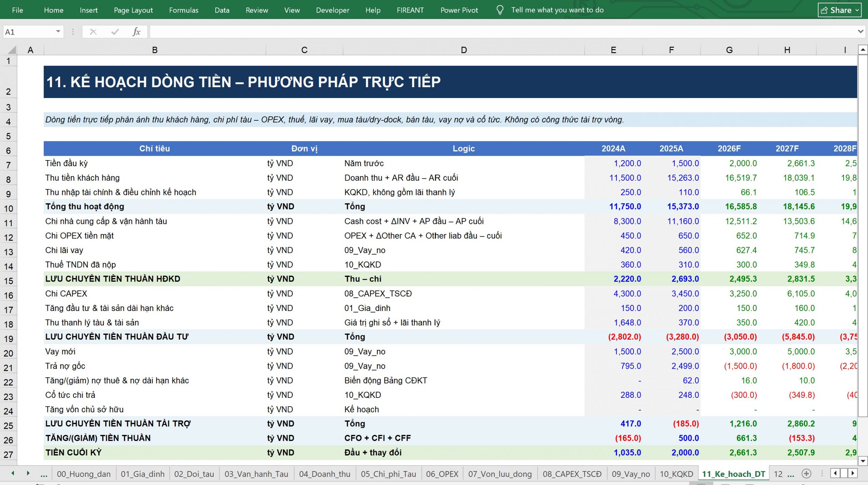Add a new sheet with the plus icon
The width and height of the screenshot is (868, 485).
pos(806,473)
